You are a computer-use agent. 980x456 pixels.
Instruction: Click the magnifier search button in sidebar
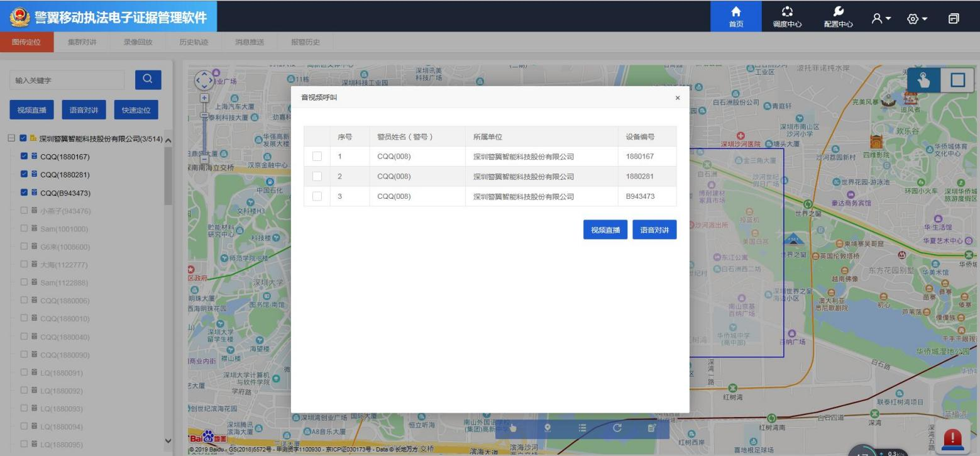click(x=148, y=79)
